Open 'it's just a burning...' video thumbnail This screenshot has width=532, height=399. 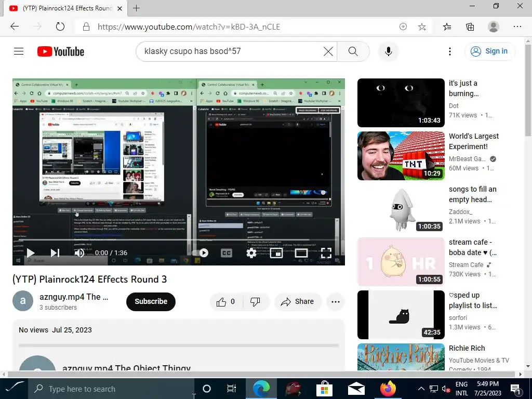[x=401, y=103]
